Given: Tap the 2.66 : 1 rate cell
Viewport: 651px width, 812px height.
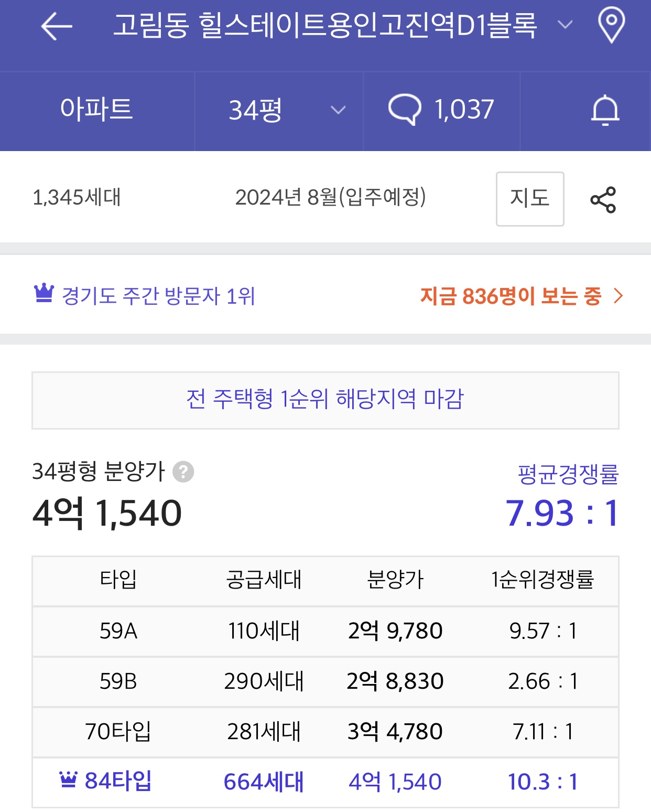Looking at the screenshot, I should pos(544,681).
